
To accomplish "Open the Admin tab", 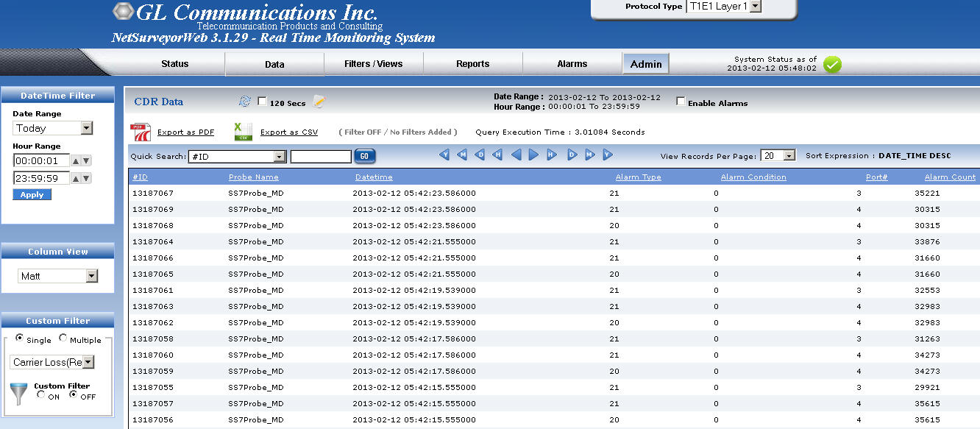I will pyautogui.click(x=646, y=64).
